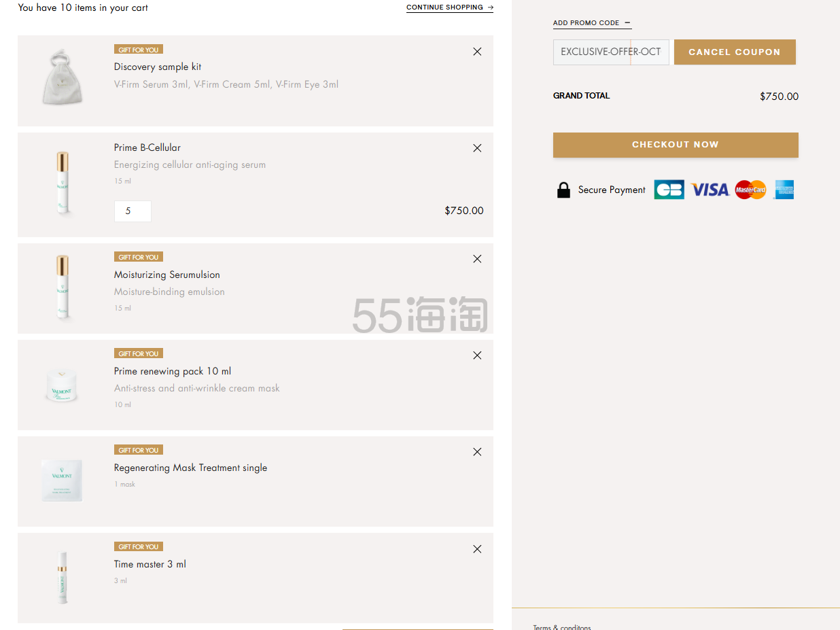Viewport: 840px width, 630px height.
Task: Click the American Express card icon
Action: (784, 190)
